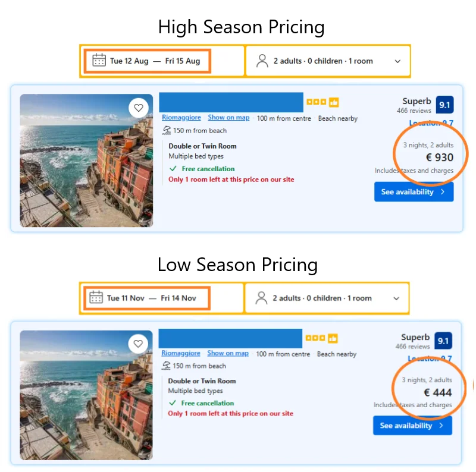Click the 9.1 score badge in the low season listing

443,341
